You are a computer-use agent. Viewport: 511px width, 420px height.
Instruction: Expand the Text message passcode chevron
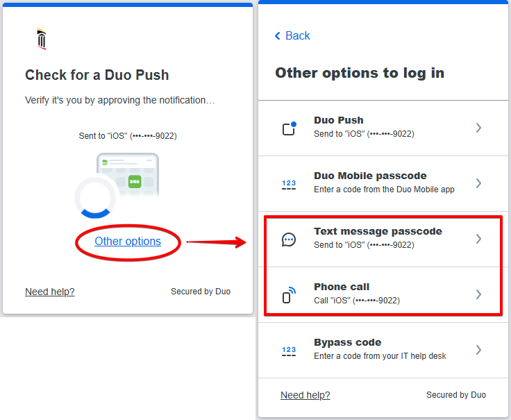point(478,239)
